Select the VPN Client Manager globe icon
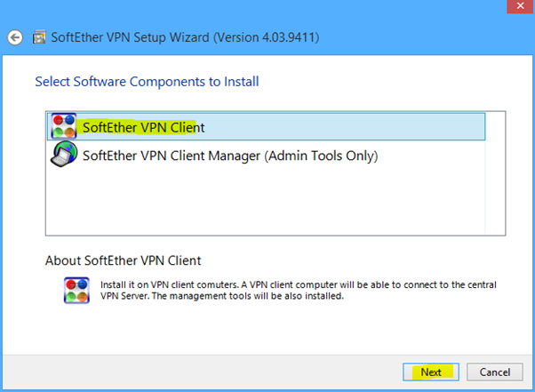The width and height of the screenshot is (535, 392). click(64, 155)
